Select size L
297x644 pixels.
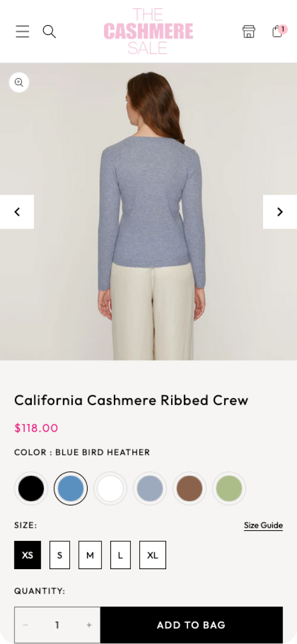[121, 555]
